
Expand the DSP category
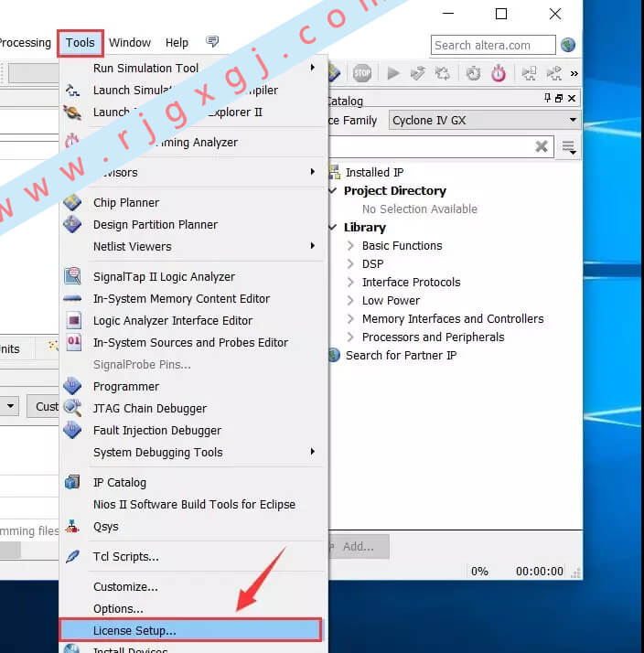coord(350,264)
